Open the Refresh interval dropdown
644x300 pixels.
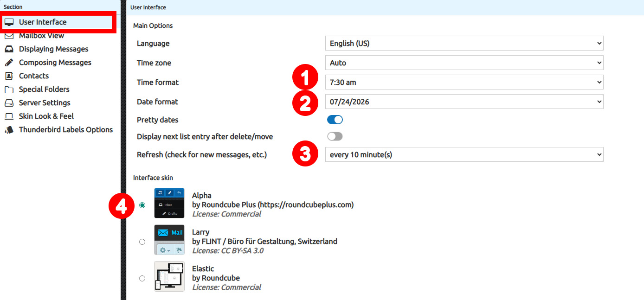(464, 154)
